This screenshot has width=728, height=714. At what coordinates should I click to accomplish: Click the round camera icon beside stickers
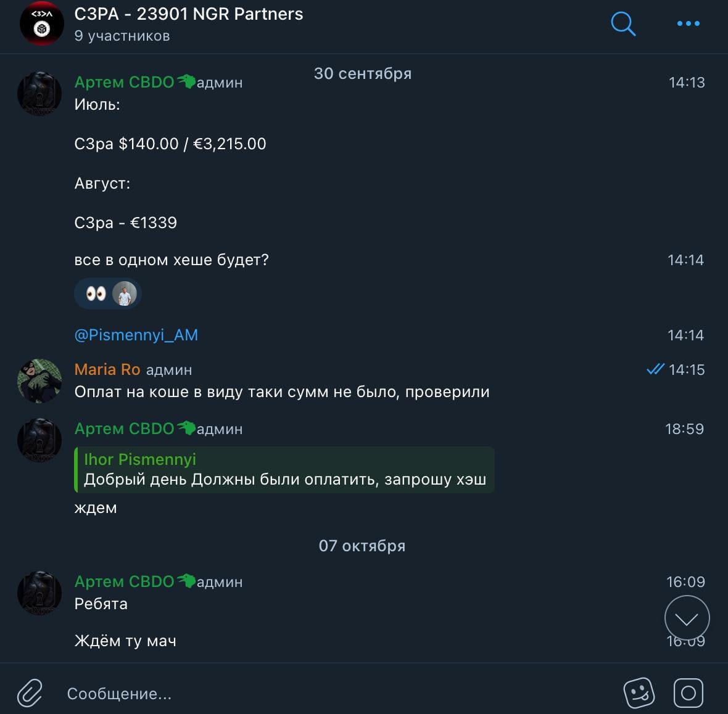click(688, 693)
